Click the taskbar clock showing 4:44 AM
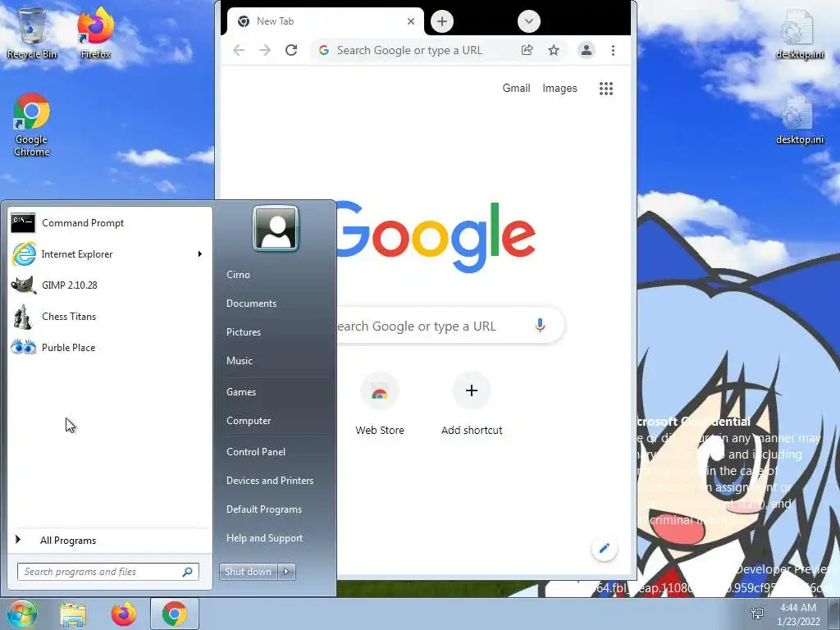This screenshot has height=630, width=840. [798, 614]
